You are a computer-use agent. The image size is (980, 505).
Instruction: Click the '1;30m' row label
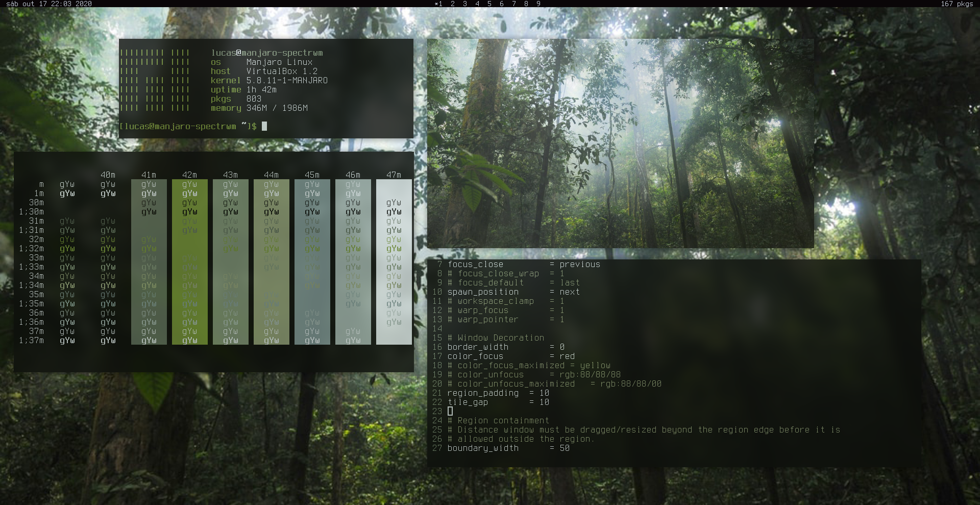click(x=31, y=211)
